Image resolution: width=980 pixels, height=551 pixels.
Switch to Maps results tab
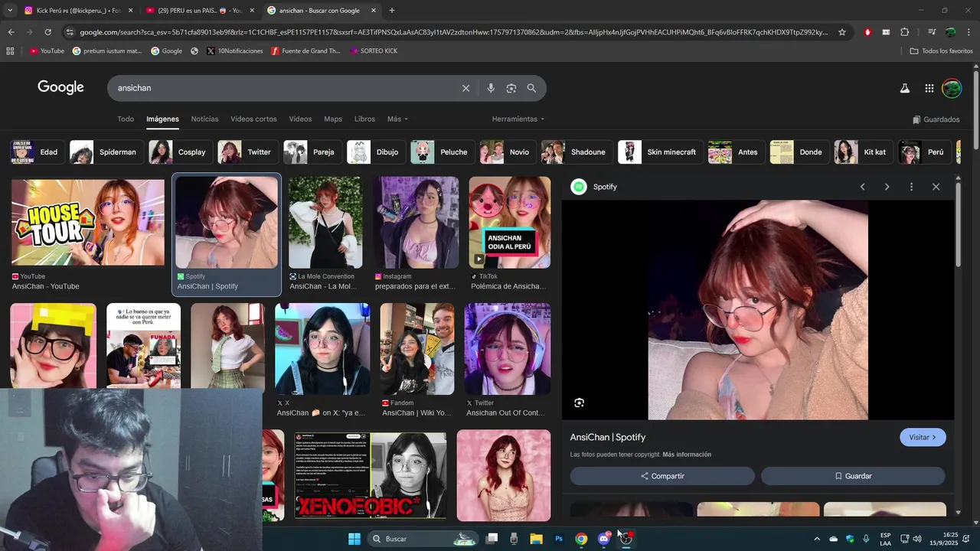(333, 119)
